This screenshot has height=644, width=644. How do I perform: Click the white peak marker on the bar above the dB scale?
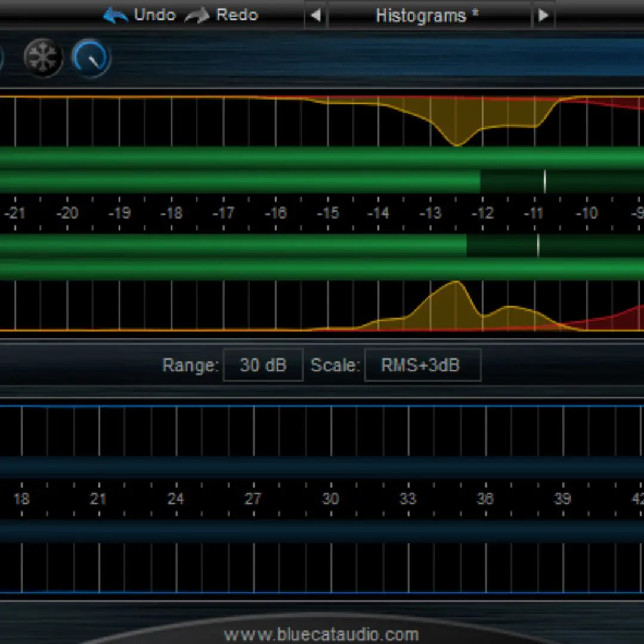[x=544, y=181]
